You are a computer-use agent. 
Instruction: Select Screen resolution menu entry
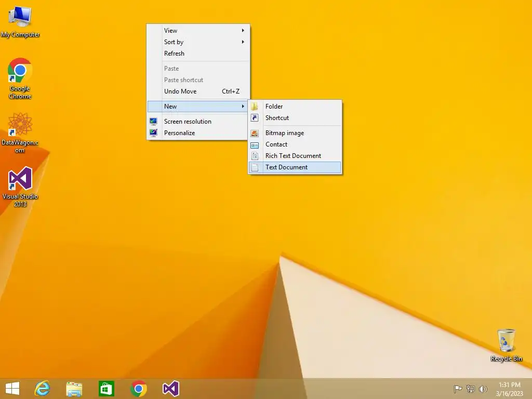click(198, 122)
